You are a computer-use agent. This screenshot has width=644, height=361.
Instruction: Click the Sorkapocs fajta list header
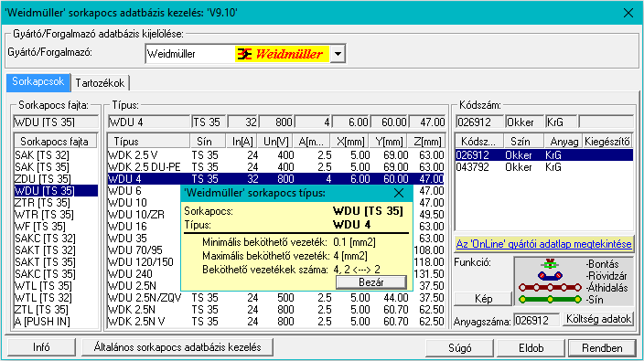tap(55, 142)
